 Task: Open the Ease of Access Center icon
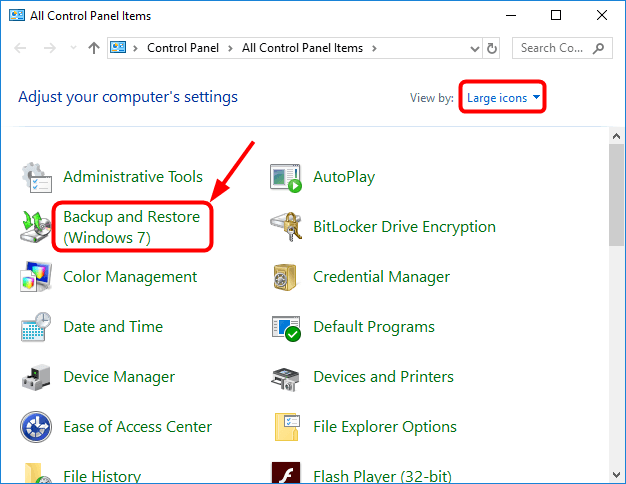(36, 427)
